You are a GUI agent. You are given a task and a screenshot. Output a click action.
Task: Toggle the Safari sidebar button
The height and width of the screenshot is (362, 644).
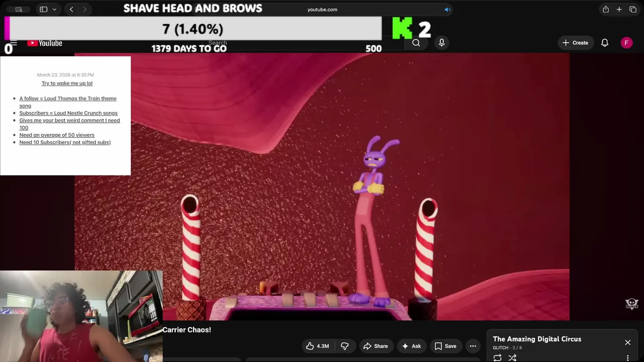[x=43, y=10]
